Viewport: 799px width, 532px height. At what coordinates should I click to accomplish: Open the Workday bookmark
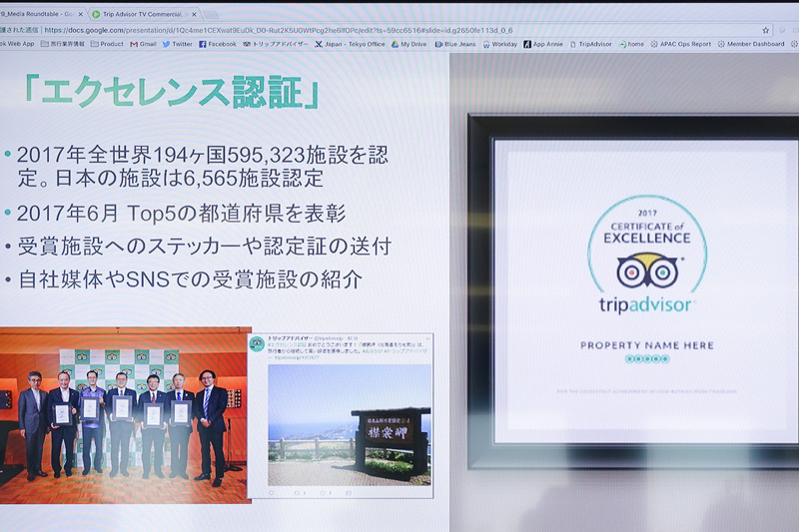point(500,44)
